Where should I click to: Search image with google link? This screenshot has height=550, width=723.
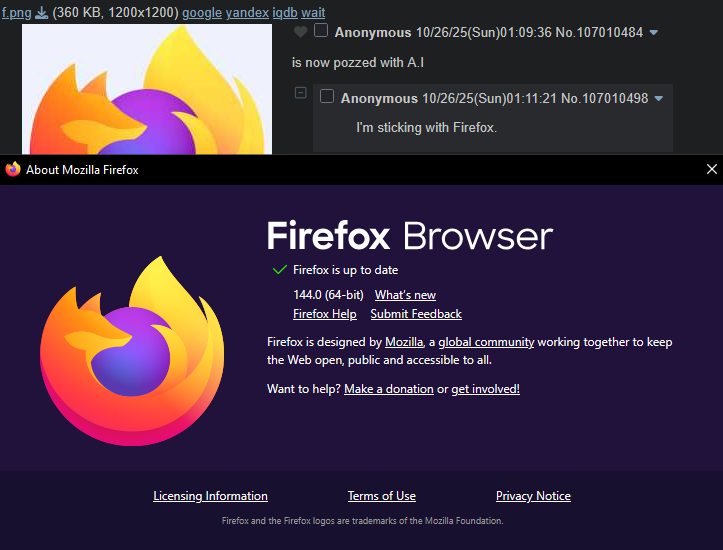point(202,12)
